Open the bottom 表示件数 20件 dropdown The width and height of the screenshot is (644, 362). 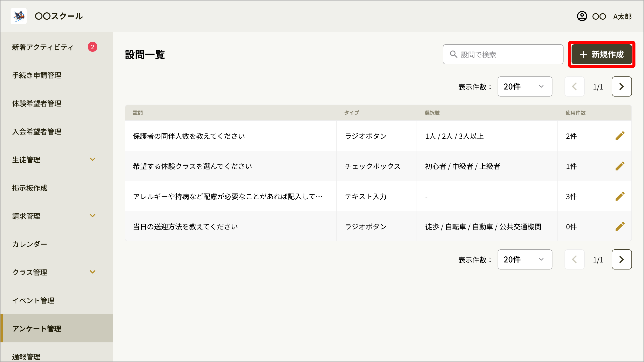(x=525, y=259)
